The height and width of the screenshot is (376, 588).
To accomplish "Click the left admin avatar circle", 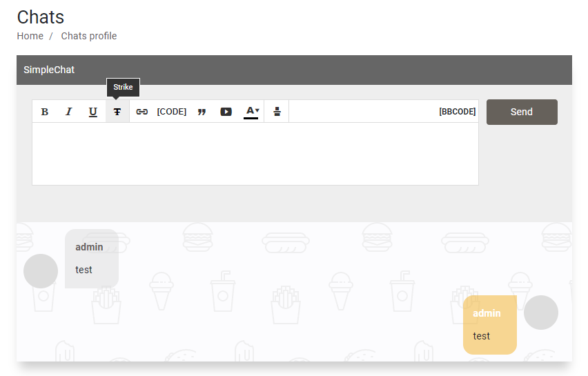I will 41,271.
